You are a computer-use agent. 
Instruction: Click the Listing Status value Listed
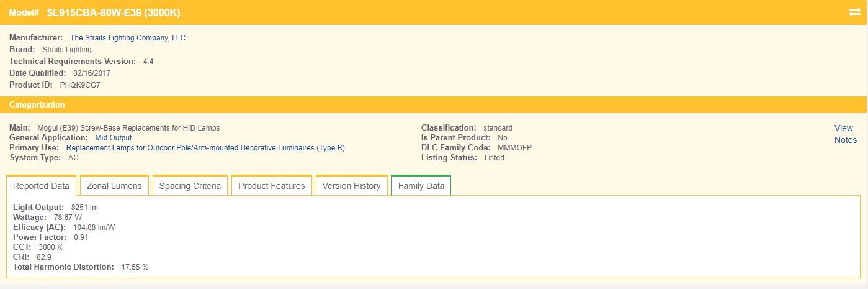click(494, 158)
